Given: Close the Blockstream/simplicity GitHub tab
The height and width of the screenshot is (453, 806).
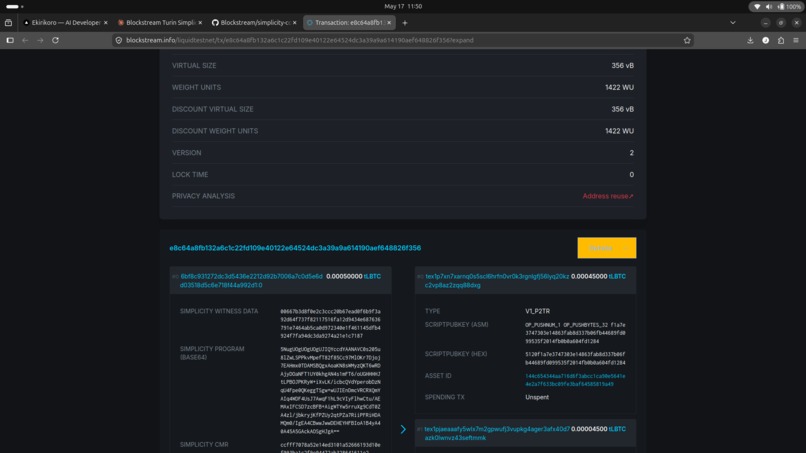Looking at the screenshot, I should 295,23.
